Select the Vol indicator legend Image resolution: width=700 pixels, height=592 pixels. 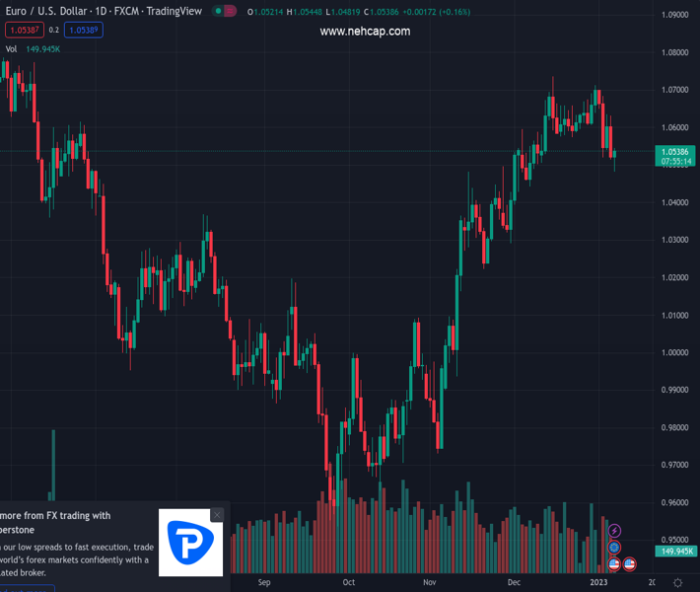(x=11, y=48)
